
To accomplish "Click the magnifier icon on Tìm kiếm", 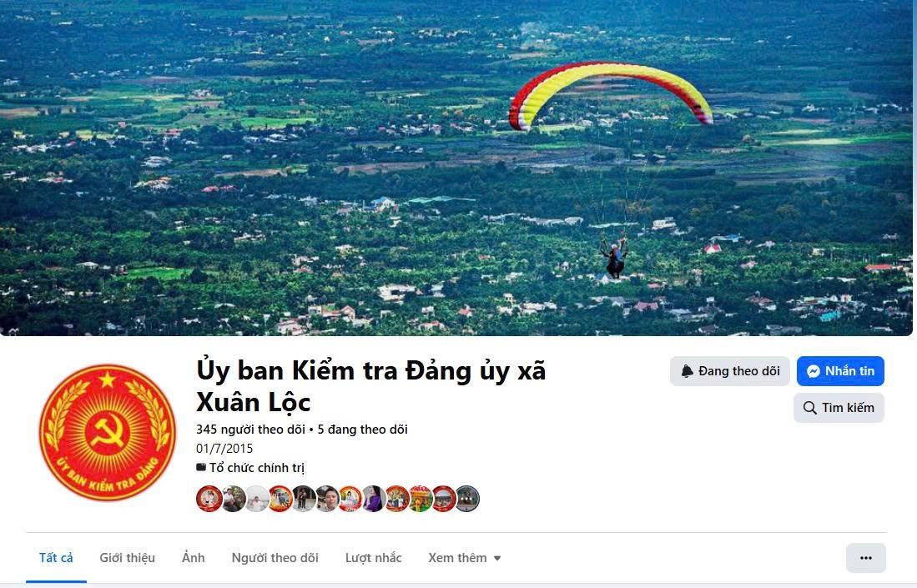I will 810,407.
